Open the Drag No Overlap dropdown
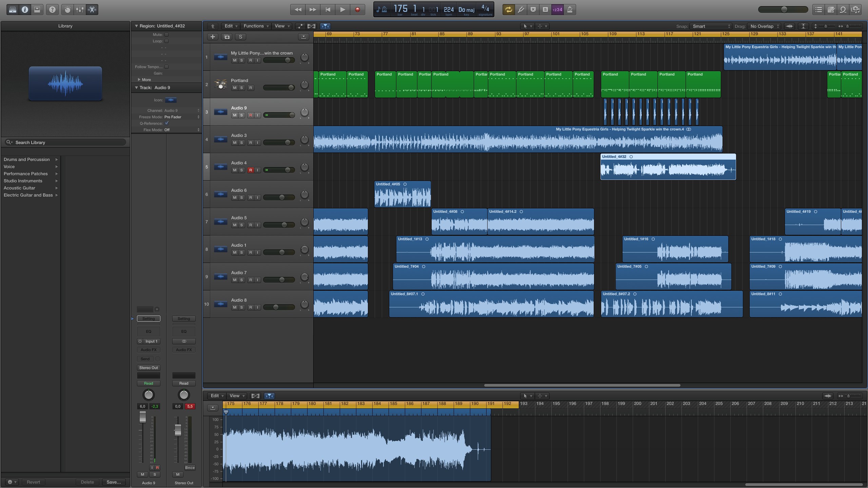The height and width of the screenshot is (488, 868). [x=764, y=26]
